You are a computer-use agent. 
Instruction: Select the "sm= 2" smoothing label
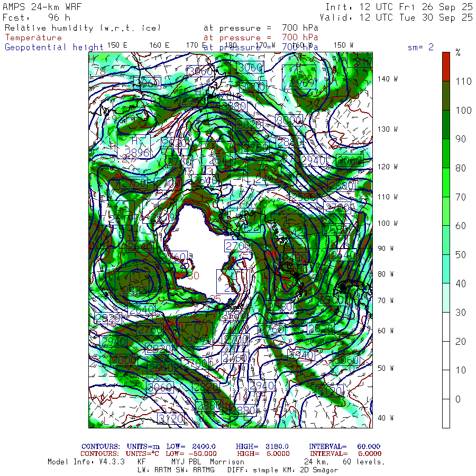tap(420, 47)
